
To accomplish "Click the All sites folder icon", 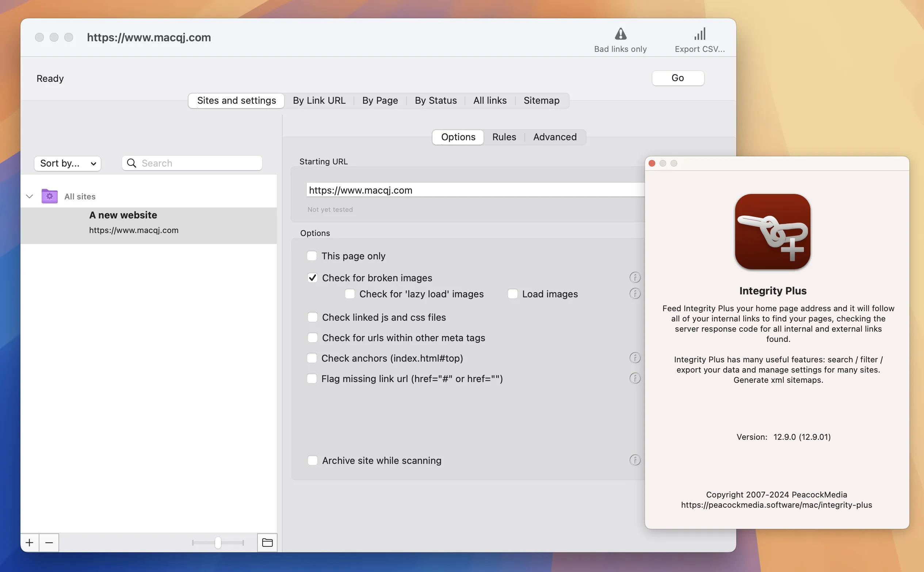I will coord(50,196).
